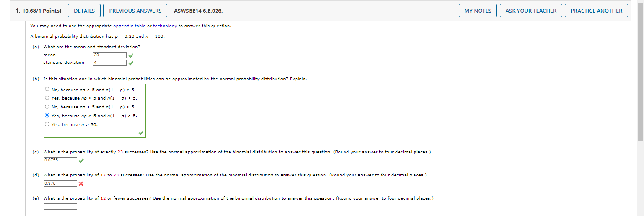The height and width of the screenshot is (216, 644).
Task: Select "No, because np < 5" radio option
Action: coord(47,107)
